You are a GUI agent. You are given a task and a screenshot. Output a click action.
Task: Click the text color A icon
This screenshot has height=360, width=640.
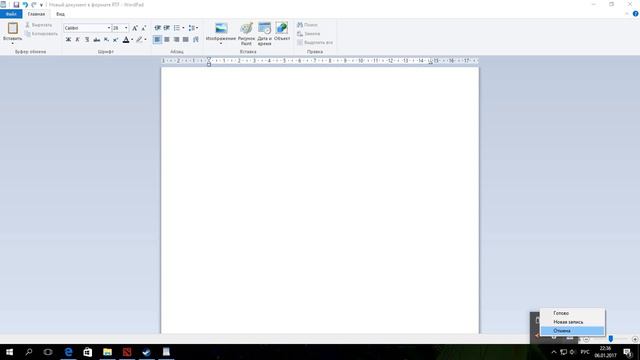coord(126,40)
